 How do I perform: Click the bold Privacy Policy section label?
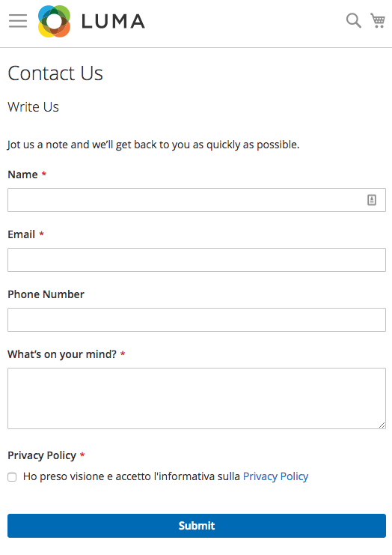[x=42, y=455]
